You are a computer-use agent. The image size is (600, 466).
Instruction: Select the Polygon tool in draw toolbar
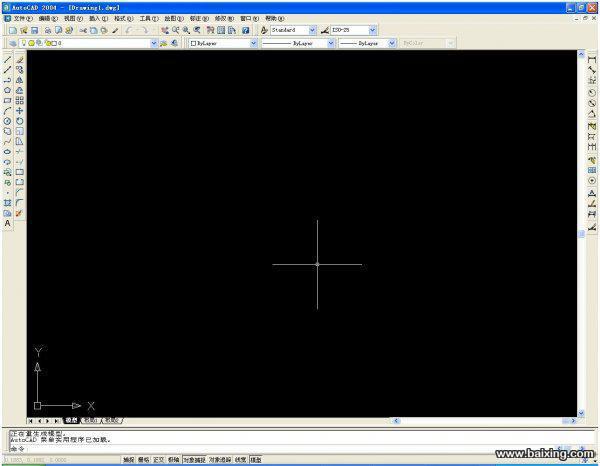pos(8,90)
